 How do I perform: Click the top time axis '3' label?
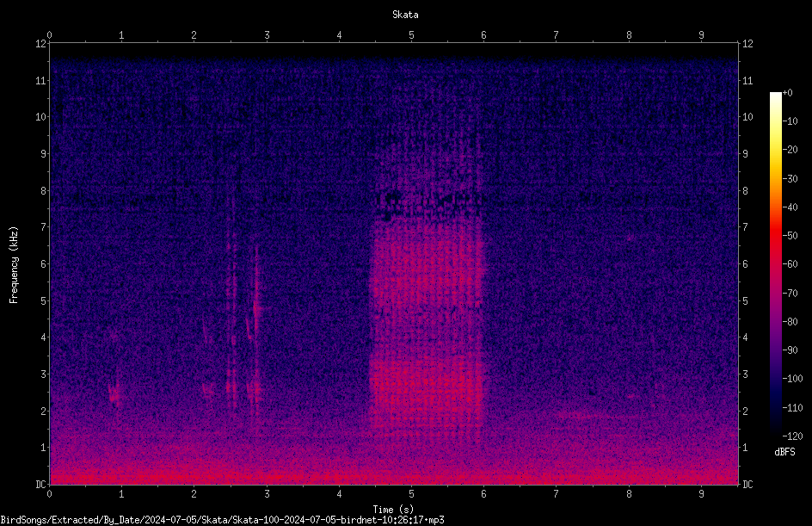pos(267,34)
